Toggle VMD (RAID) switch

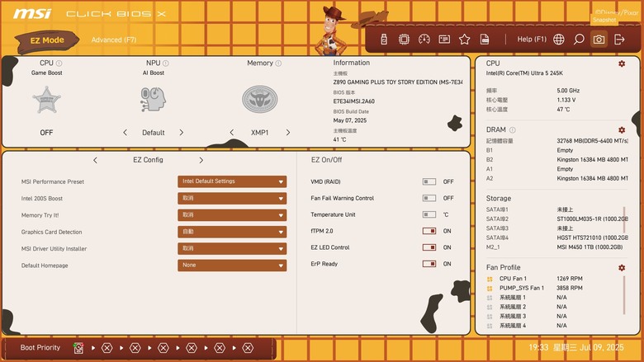tap(429, 181)
